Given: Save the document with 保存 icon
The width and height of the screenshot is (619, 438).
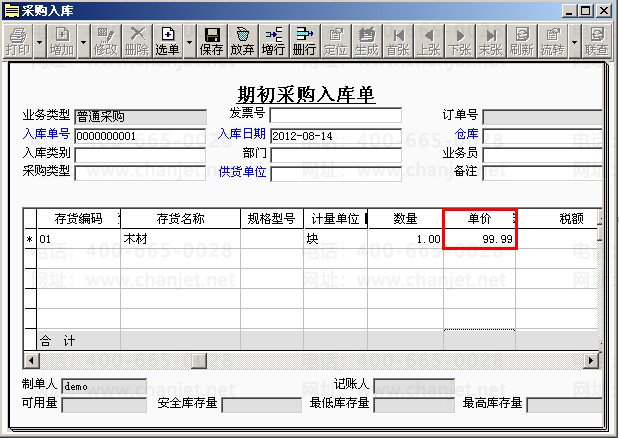Looking at the screenshot, I should tap(212, 41).
